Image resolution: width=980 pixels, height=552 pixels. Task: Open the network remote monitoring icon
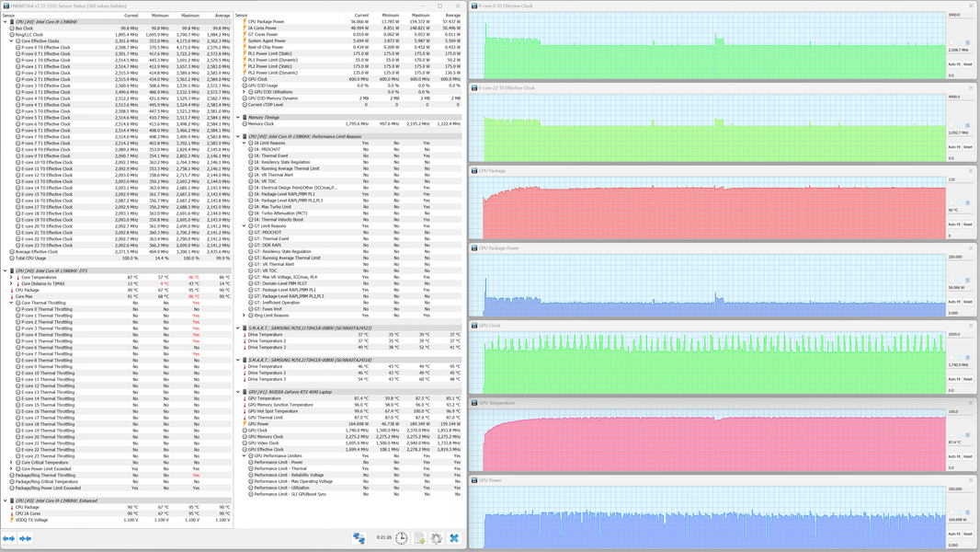[x=359, y=538]
